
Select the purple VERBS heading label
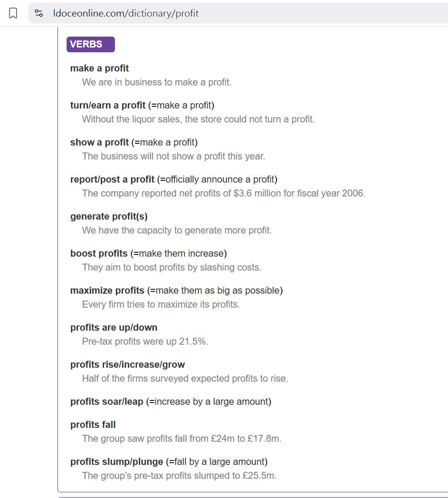tap(91, 44)
